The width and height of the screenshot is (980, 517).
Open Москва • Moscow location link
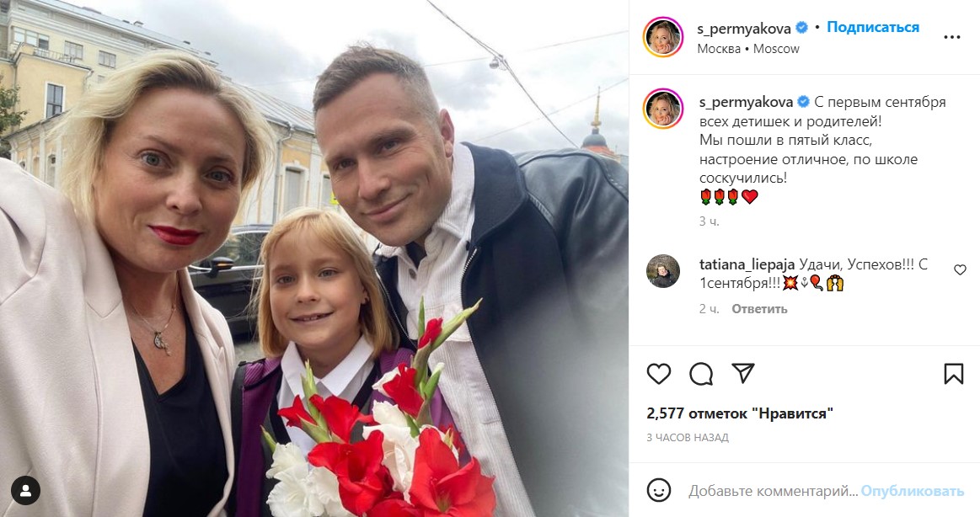click(x=748, y=49)
